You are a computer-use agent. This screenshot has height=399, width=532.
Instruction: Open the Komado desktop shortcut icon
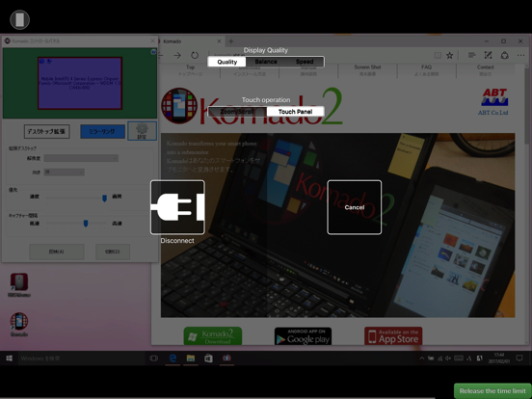pyautogui.click(x=19, y=325)
